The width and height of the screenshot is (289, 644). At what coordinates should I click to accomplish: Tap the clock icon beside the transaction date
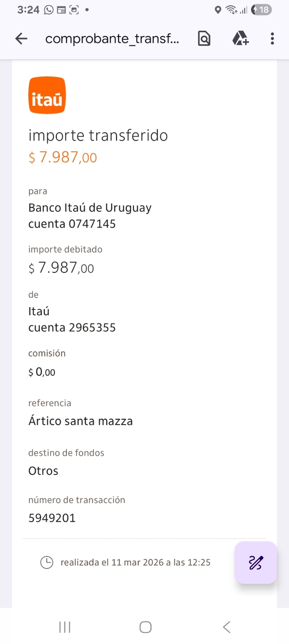(47, 562)
